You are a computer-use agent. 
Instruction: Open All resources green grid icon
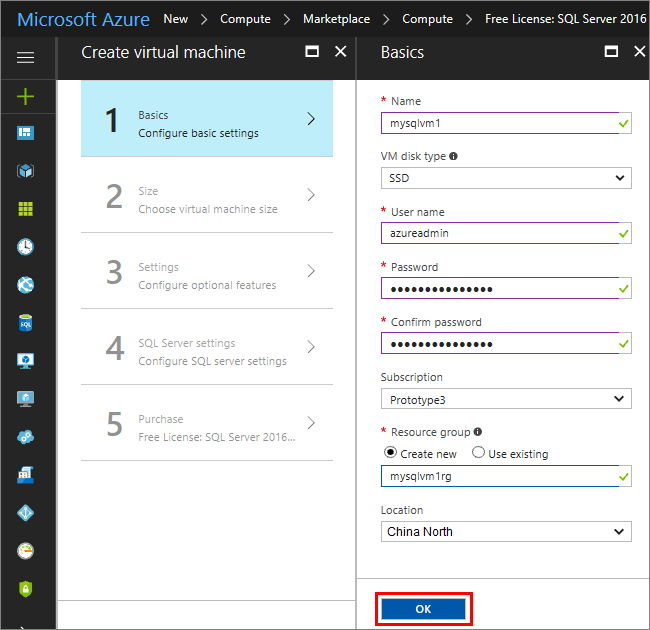[x=25, y=209]
